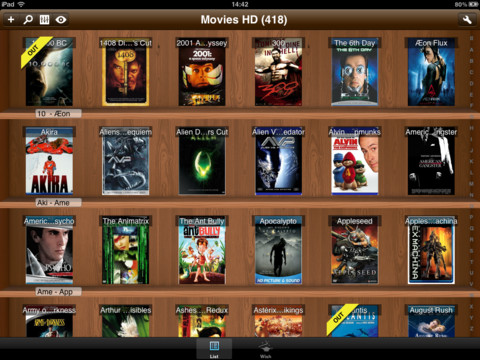
Task: Open the American Psycho cover
Action: [x=49, y=250]
